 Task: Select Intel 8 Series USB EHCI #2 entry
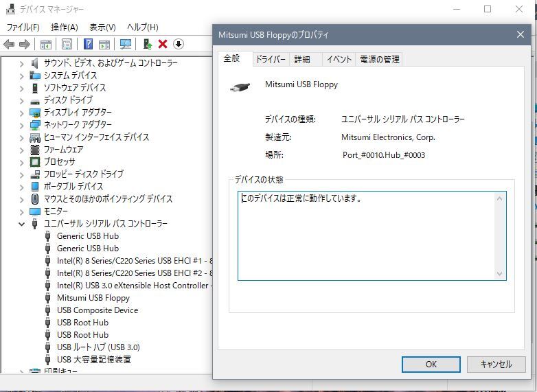[x=135, y=273]
